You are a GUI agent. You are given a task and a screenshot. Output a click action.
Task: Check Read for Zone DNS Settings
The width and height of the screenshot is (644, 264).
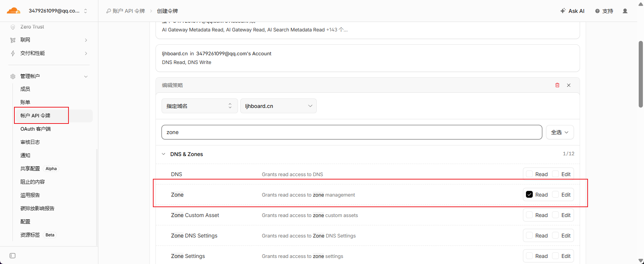point(529,236)
